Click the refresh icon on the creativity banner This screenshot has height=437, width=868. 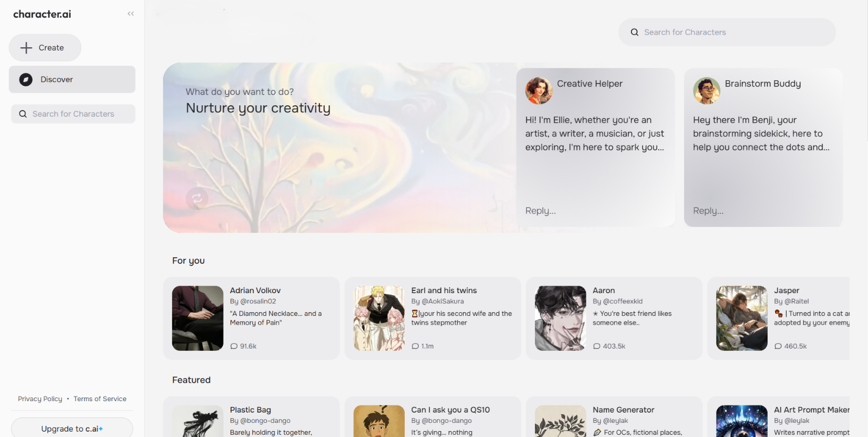[197, 199]
